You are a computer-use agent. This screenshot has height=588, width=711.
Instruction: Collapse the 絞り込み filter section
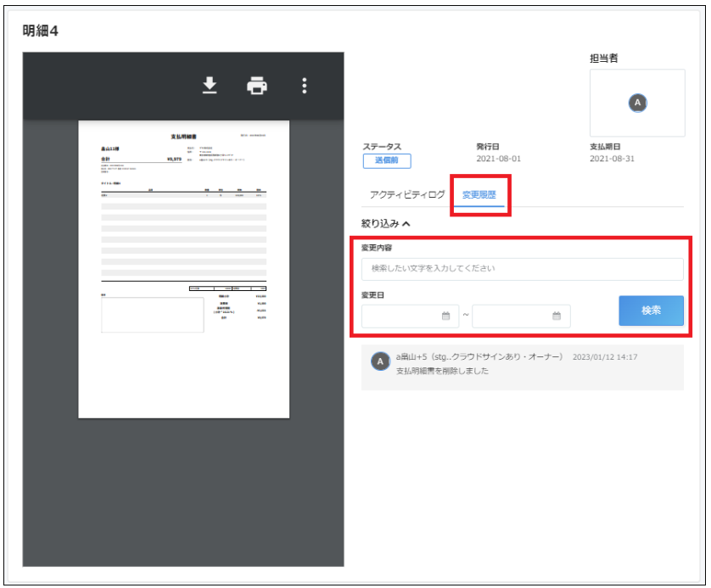385,223
